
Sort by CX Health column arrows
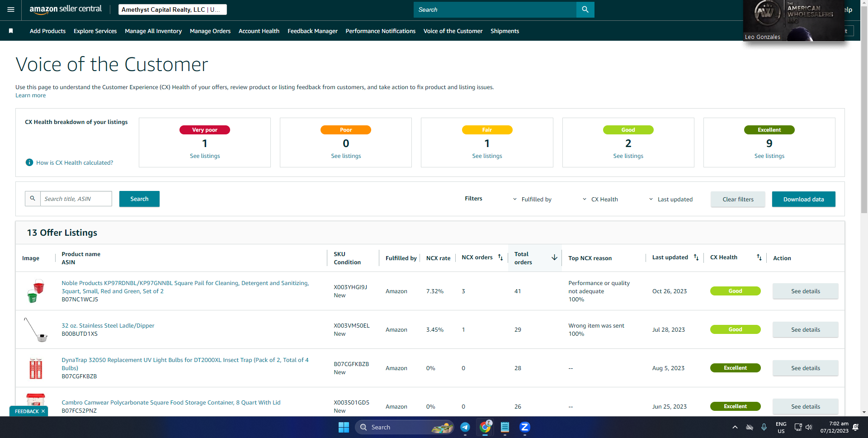tap(759, 257)
